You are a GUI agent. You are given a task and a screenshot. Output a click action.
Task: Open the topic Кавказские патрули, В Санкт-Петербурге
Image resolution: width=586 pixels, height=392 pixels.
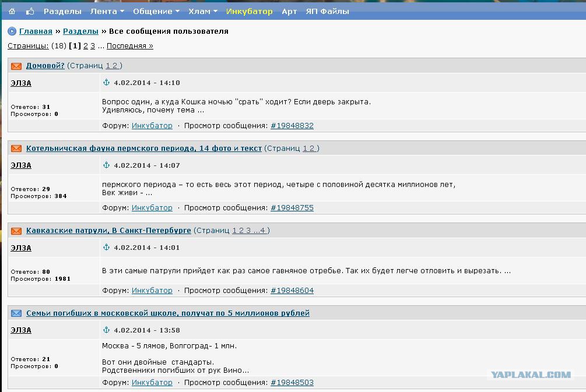coord(108,231)
